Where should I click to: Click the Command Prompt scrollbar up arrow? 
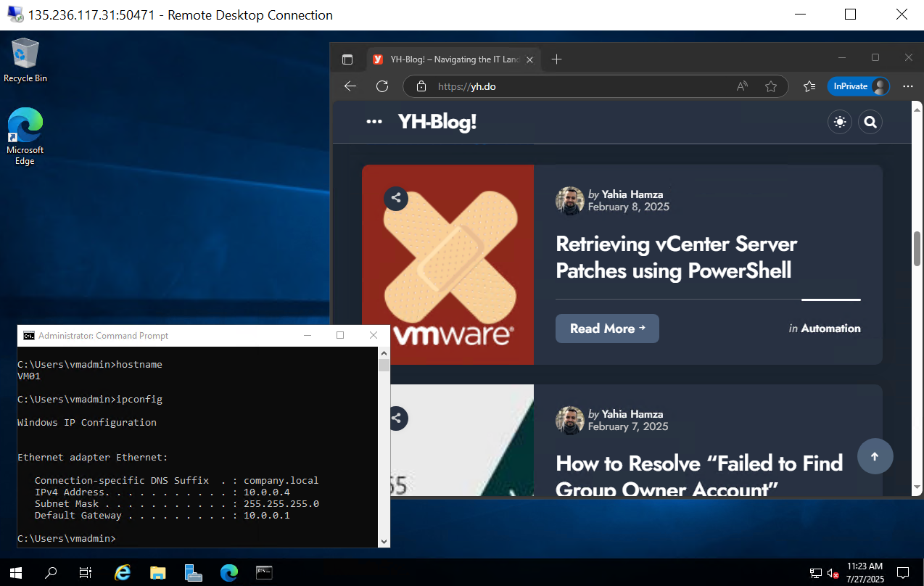pyautogui.click(x=384, y=353)
